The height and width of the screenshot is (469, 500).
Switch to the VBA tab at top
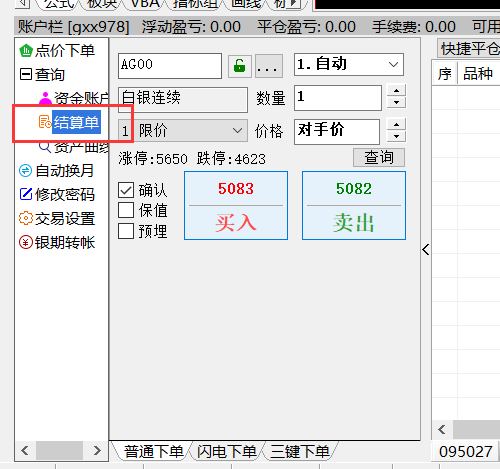145,4
